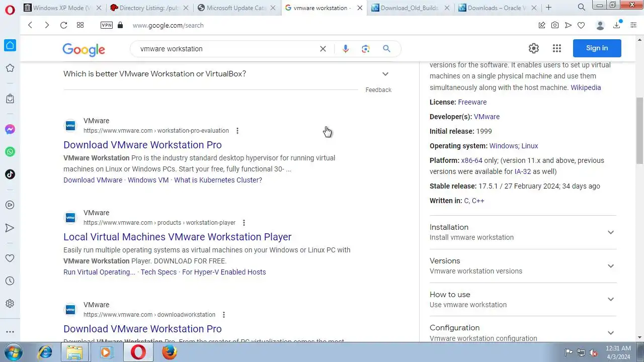Reload the current page
Viewport: 644px width, 362px height.
click(63, 25)
